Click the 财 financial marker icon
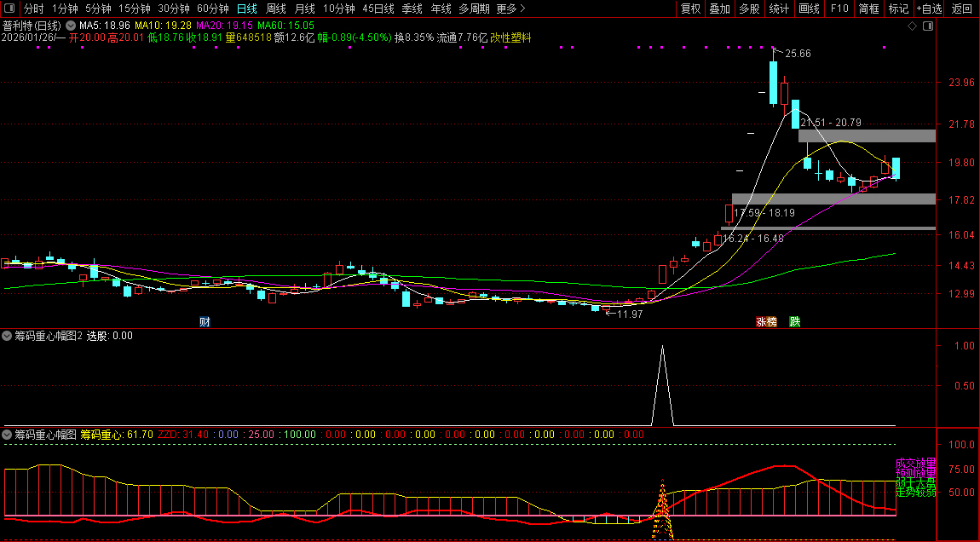 205,321
